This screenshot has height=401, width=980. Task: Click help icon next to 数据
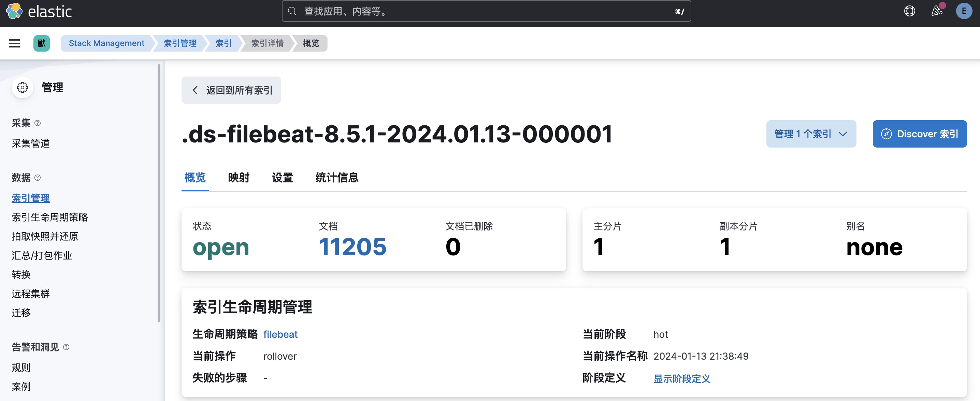[37, 178]
